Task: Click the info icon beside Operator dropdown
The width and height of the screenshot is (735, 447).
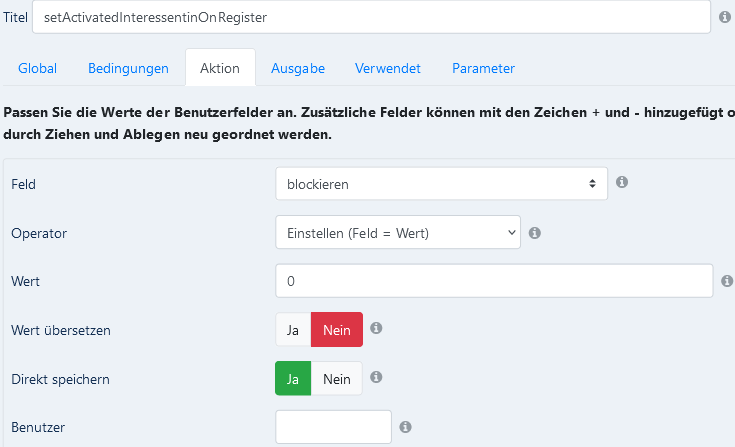Action: tap(535, 233)
